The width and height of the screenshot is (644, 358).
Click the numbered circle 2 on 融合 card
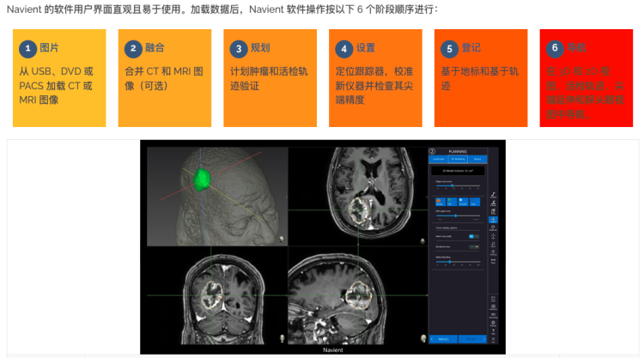(x=133, y=49)
